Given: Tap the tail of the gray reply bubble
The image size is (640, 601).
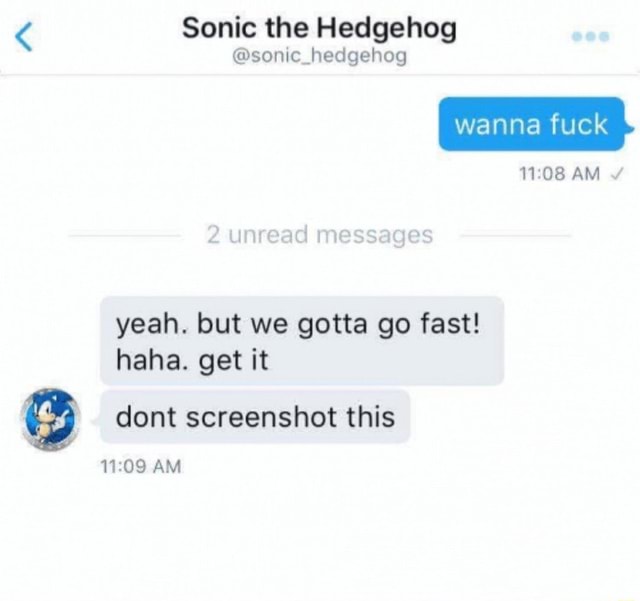Looking at the screenshot, I should pos(96,422).
